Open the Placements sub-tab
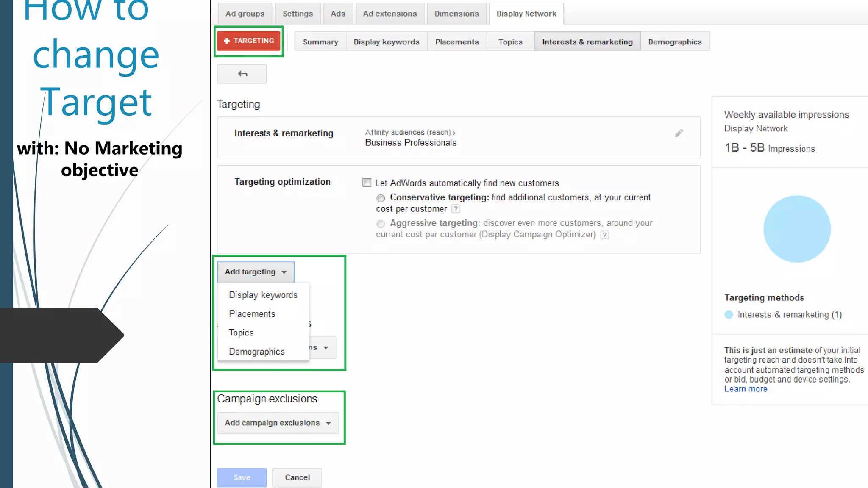The width and height of the screenshot is (868, 488). pyautogui.click(x=457, y=42)
